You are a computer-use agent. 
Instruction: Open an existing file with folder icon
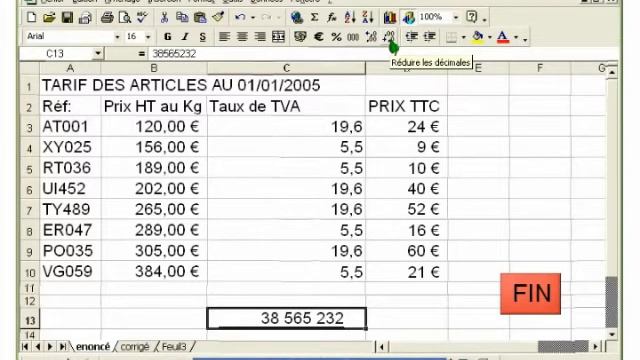coord(49,18)
